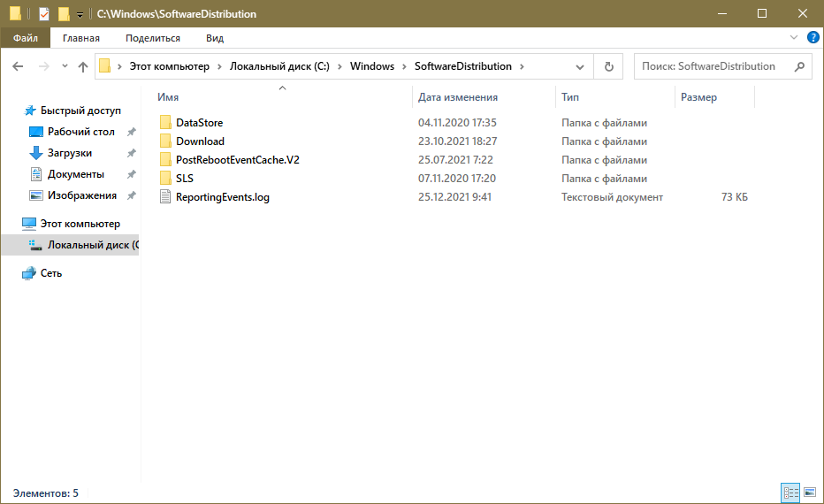Click the Back navigation arrow

pyautogui.click(x=18, y=66)
